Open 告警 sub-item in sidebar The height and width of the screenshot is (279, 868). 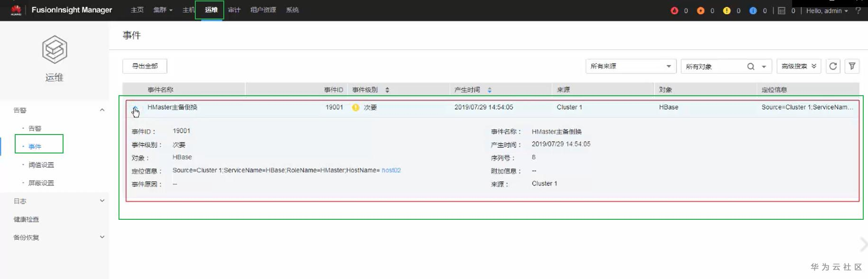click(x=35, y=128)
